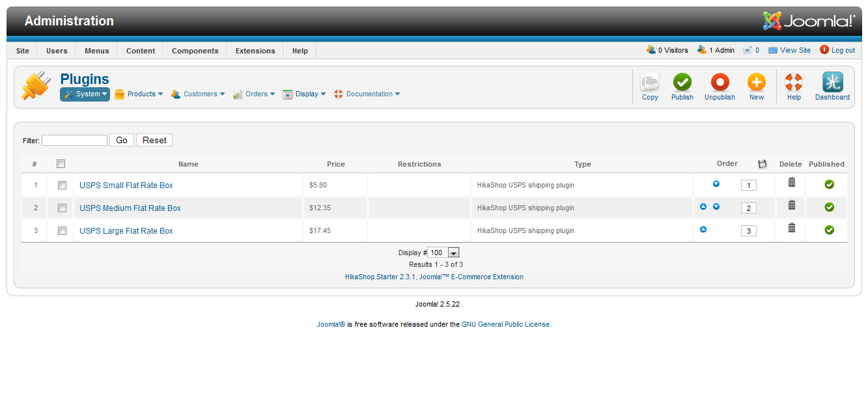Open USPS Large Flat Rate Box link

[x=126, y=231]
